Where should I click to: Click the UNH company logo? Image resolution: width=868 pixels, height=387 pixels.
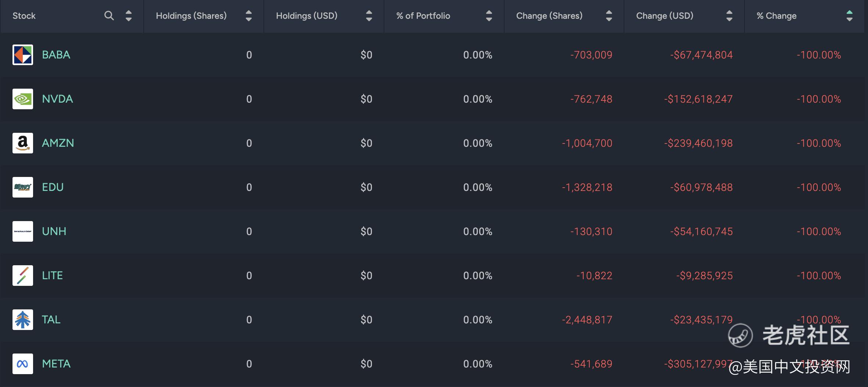pos(23,231)
